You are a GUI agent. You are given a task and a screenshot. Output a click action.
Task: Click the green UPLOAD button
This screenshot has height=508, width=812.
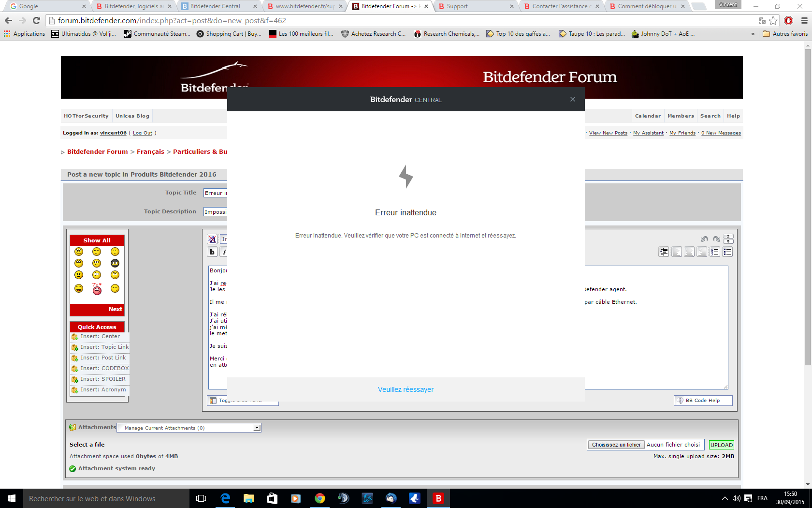coord(722,445)
